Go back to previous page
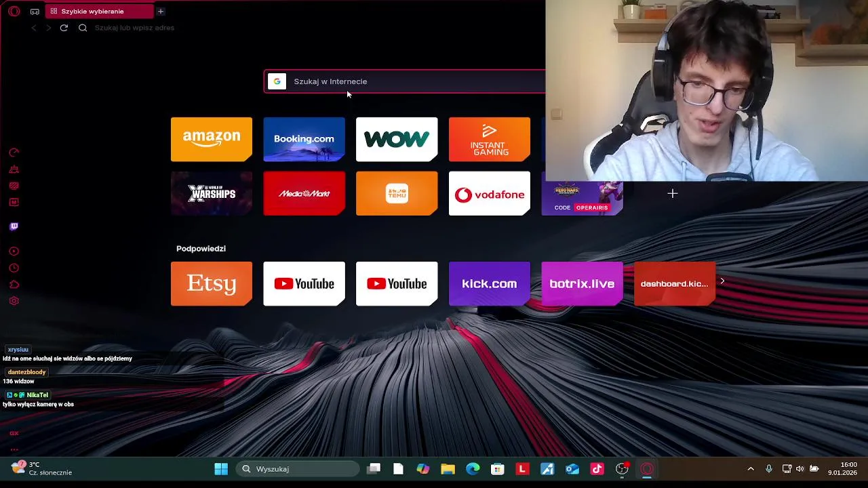868x488 pixels. pyautogui.click(x=34, y=28)
